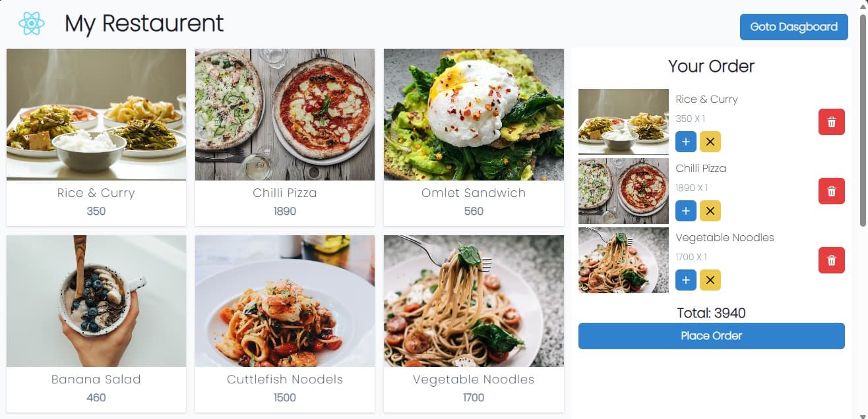Add Banana Salad from the menu
Image resolution: width=868 pixels, height=419 pixels.
click(x=96, y=323)
